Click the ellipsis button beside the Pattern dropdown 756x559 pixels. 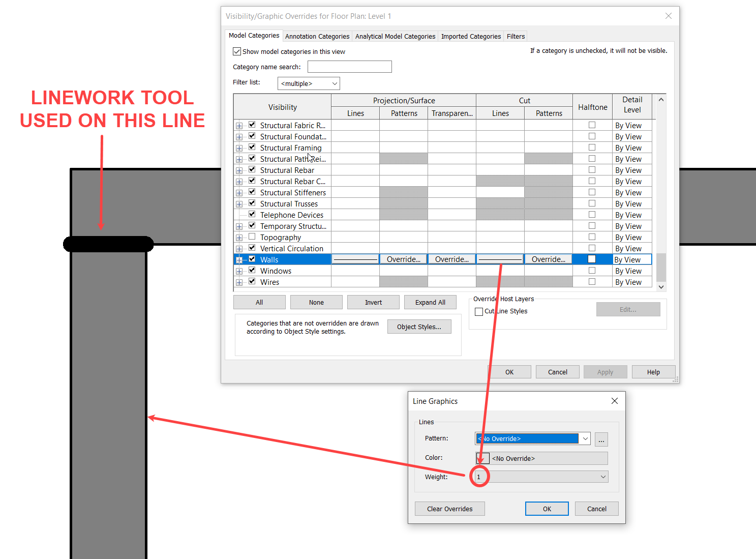pos(601,439)
